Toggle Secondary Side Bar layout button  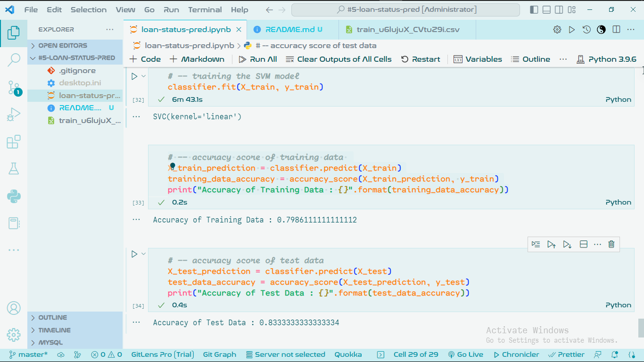(x=559, y=9)
